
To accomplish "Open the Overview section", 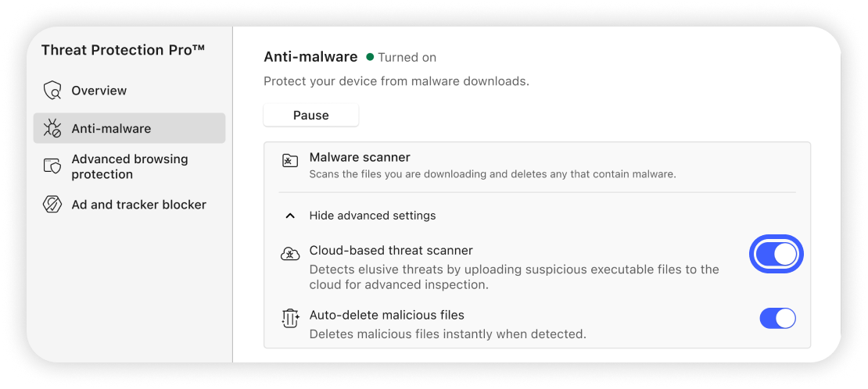I will 99,91.
